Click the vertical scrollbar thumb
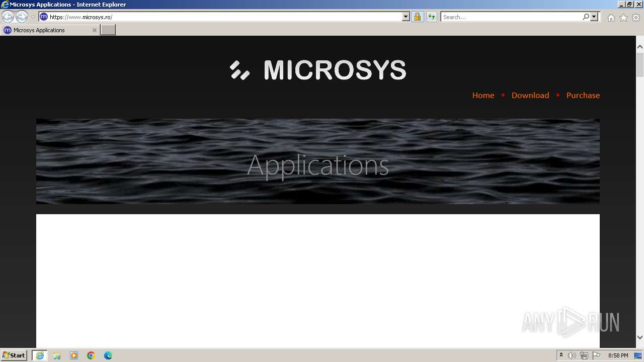Viewport: 644px width, 362px height. (640, 64)
